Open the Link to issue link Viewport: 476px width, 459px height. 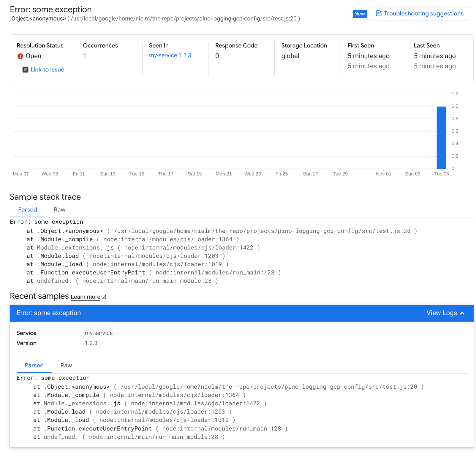[47, 70]
